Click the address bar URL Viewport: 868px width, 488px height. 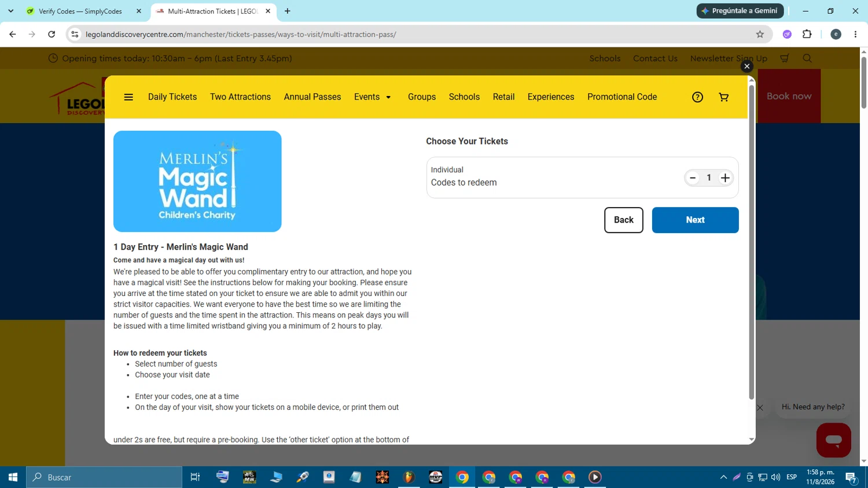coord(241,35)
